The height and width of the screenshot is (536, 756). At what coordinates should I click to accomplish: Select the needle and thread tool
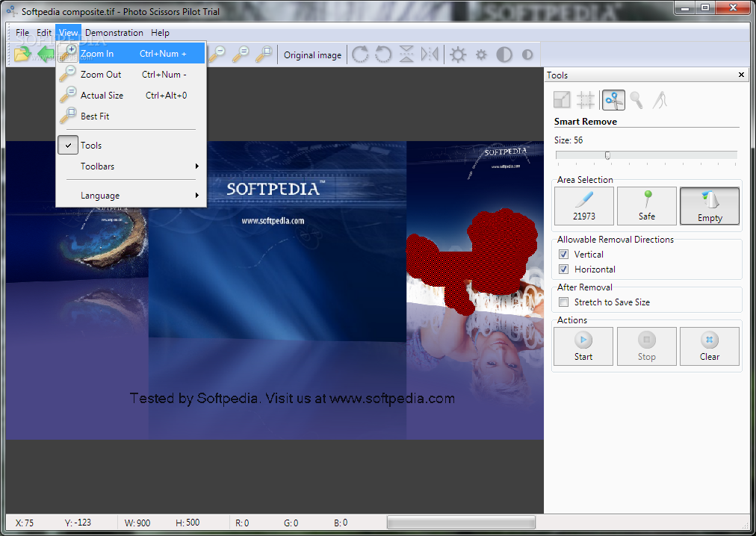point(660,100)
